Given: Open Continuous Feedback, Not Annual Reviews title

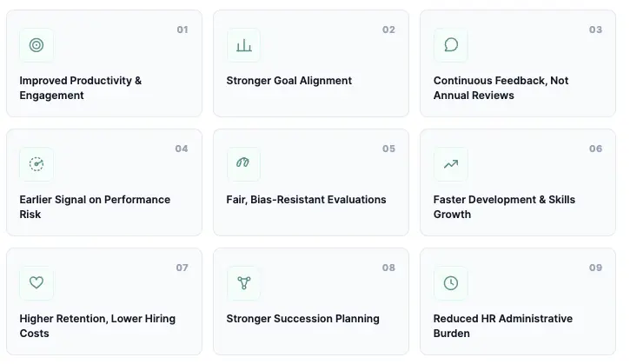Looking at the screenshot, I should 501,88.
